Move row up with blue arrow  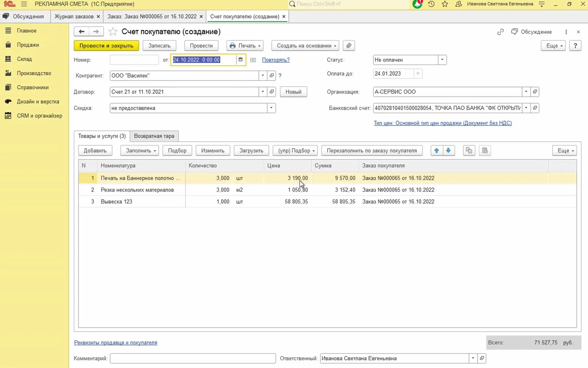[x=437, y=151]
